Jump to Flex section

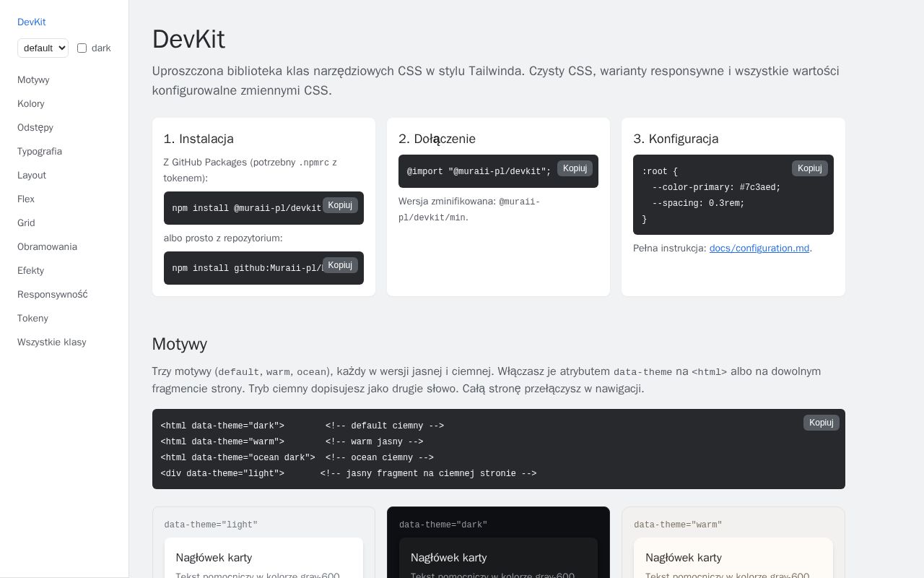[26, 199]
